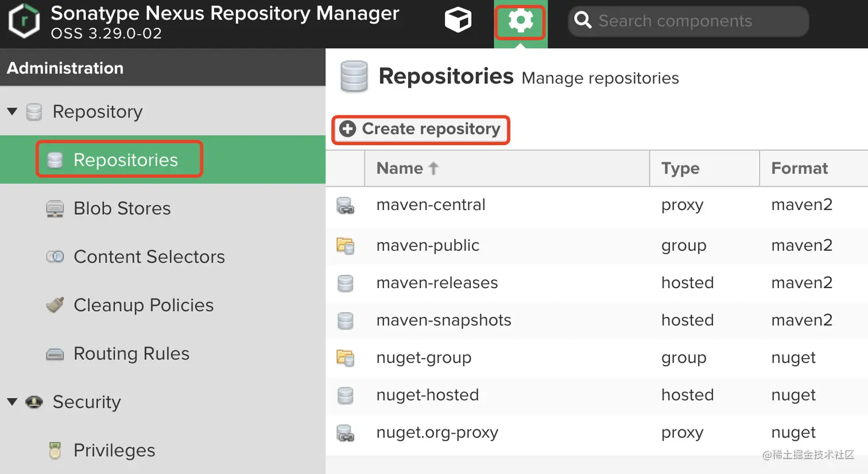
Task: Sort by the Type column header
Action: [704, 168]
